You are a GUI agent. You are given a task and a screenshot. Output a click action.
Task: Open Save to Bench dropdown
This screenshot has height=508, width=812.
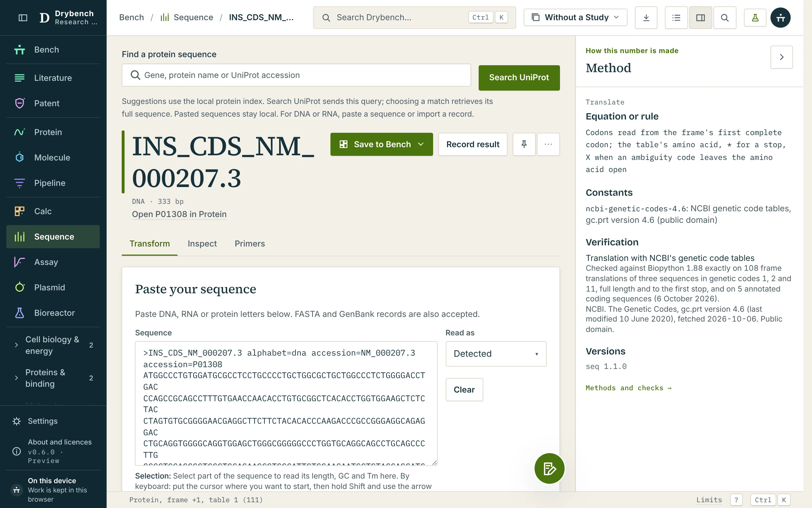coord(381,144)
